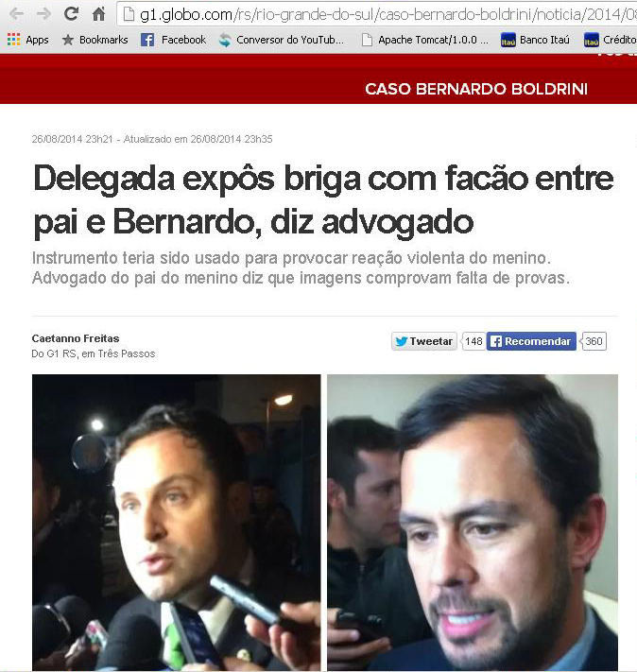Reload the page with the refresh icon
This screenshot has width=637, height=672.
pos(71,14)
